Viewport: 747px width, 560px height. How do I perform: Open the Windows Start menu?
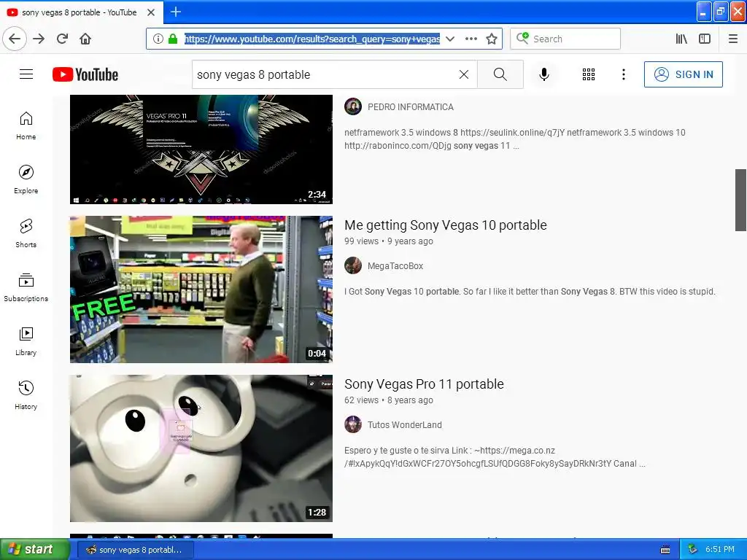pos(35,549)
